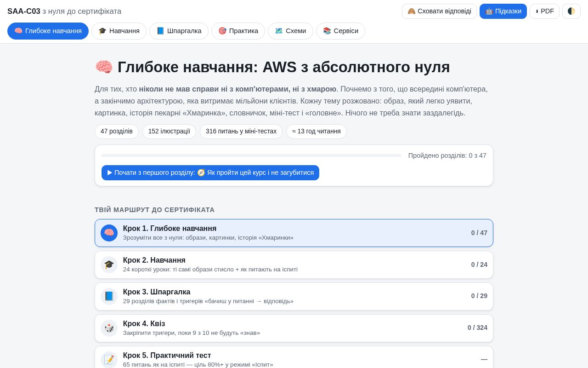Click the section progress bar
Viewport: 588px width, 368px height.
coord(251,155)
